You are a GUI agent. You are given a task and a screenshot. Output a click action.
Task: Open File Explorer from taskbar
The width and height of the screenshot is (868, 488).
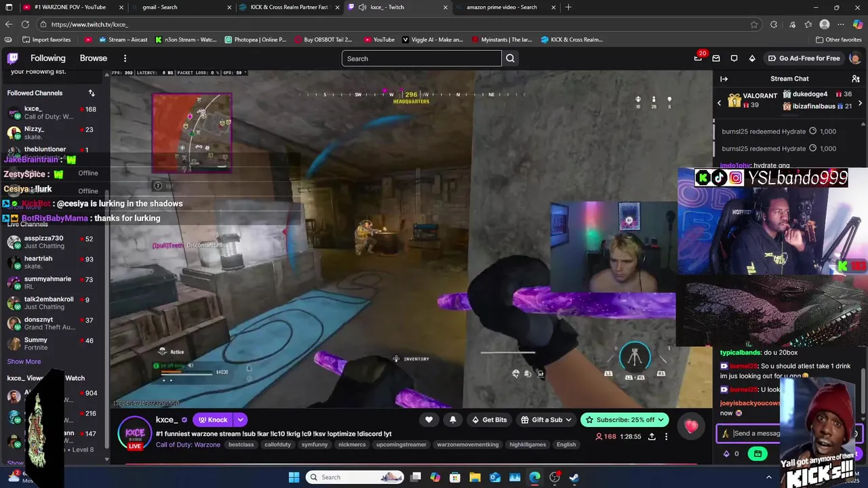click(x=475, y=477)
